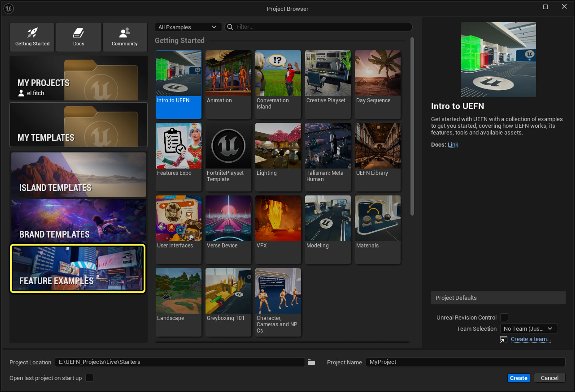Screen dimensions: 575x392
Task: Open the All Examples dropdown
Action: 188,27
